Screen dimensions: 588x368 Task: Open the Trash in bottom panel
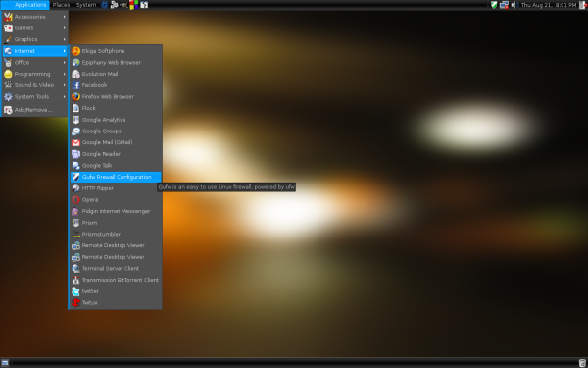(x=582, y=363)
